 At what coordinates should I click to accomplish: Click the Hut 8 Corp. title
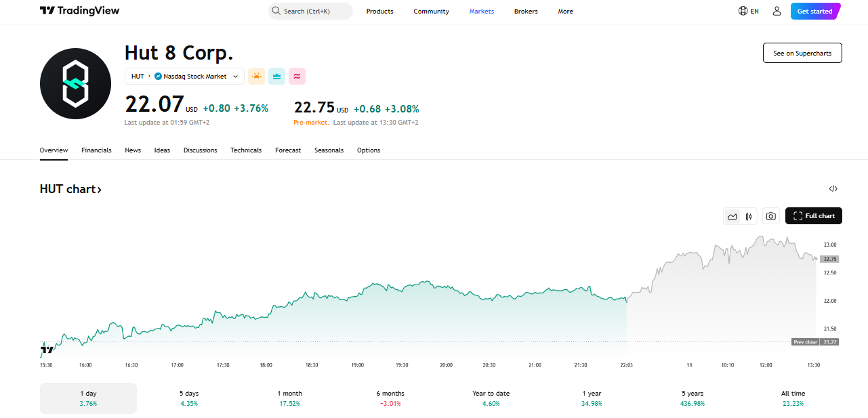coord(179,53)
